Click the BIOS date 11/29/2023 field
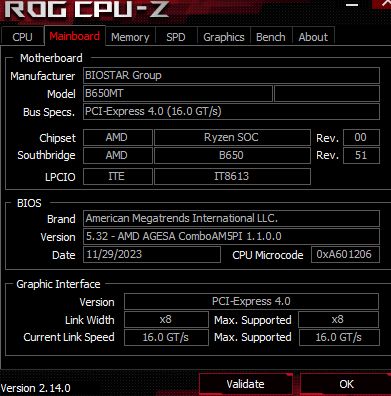391x396 pixels. point(152,255)
